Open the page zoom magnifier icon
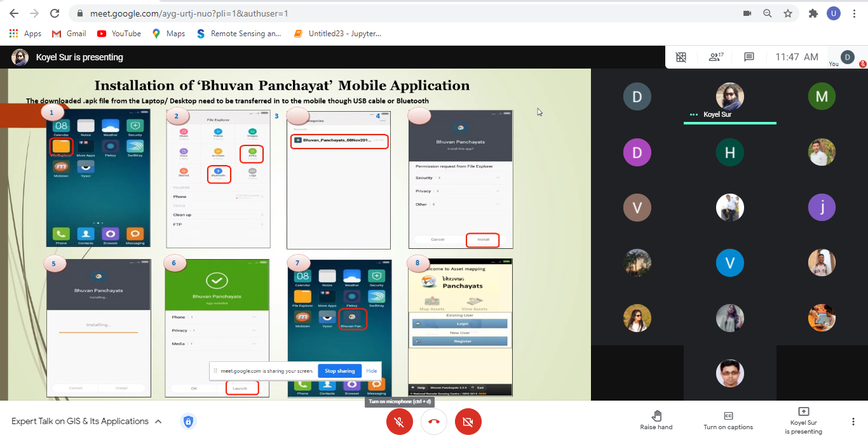This screenshot has width=868, height=440. click(768, 13)
